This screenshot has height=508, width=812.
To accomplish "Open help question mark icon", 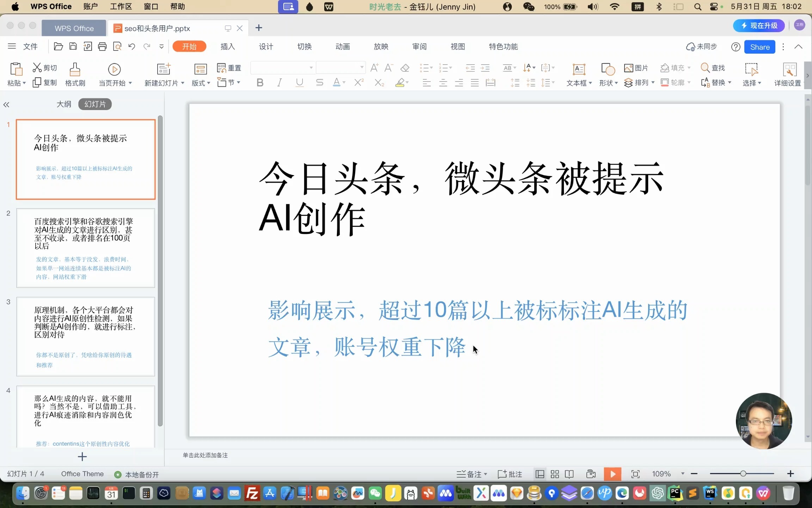I will (x=736, y=47).
